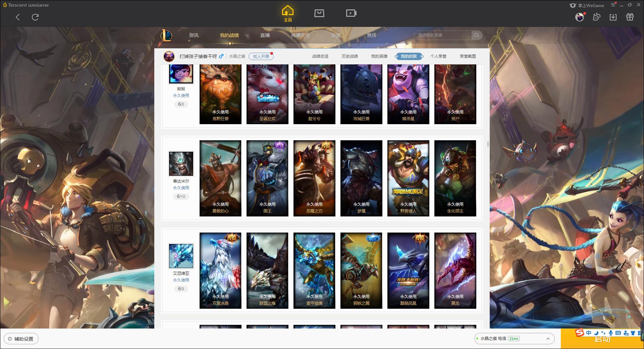
Task: Select the 历史战绩 sub-tab
Action: (x=350, y=56)
